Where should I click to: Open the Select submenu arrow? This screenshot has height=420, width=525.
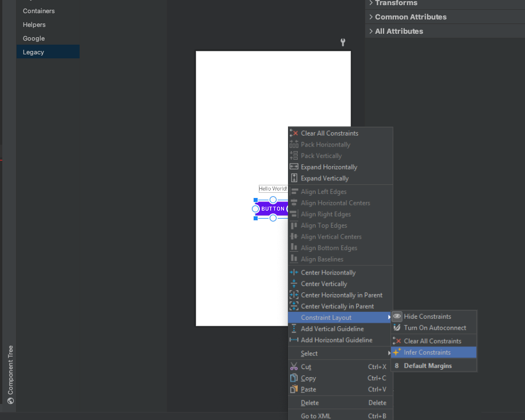click(x=389, y=353)
